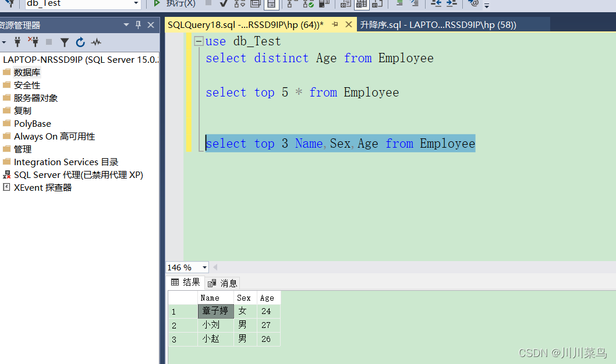Screen dimensions: 616x364
Task: Decrease indent toolbar icon
Action: click(x=436, y=3)
